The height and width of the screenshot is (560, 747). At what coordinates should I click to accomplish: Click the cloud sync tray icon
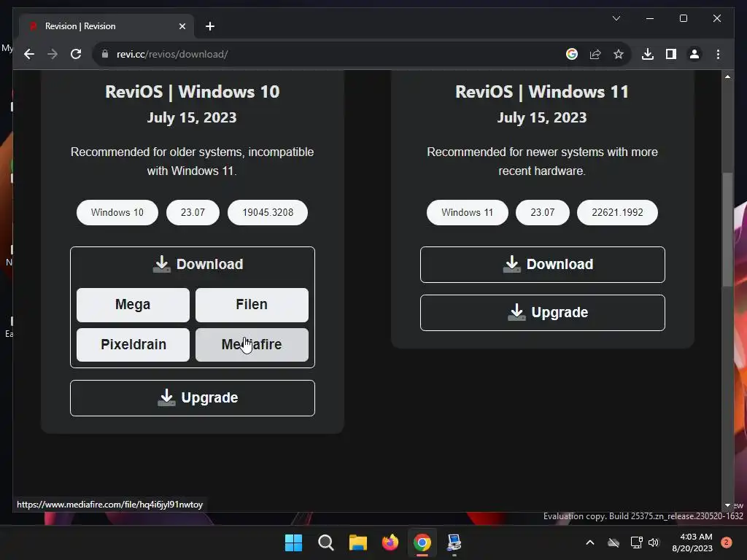click(x=614, y=542)
